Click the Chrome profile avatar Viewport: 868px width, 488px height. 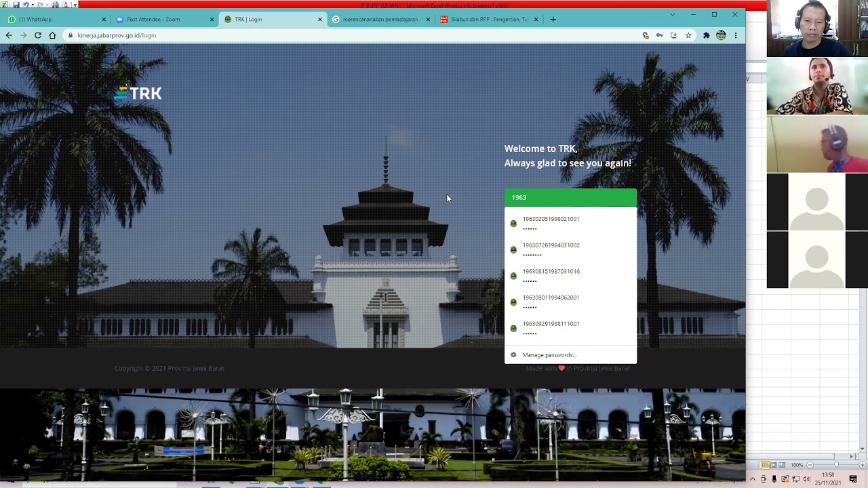tap(721, 35)
